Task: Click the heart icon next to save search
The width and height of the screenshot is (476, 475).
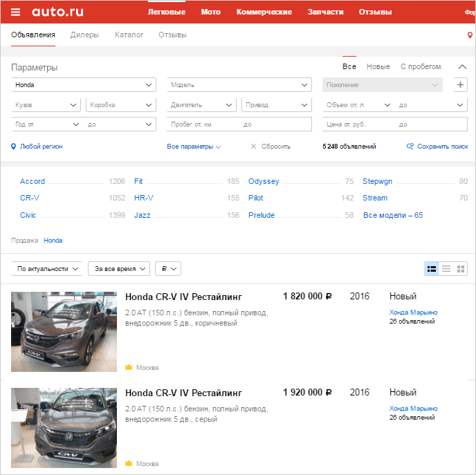Action: (410, 146)
